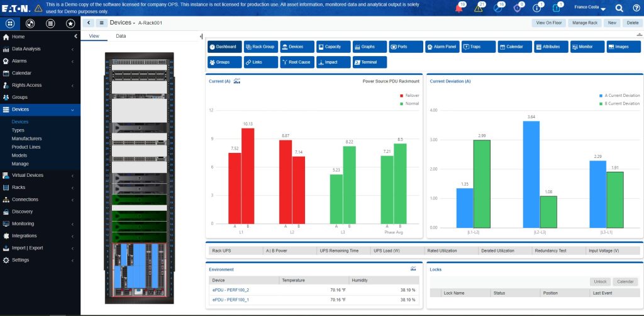
Task: Expand the Monitoring sidebar section
Action: [40, 223]
